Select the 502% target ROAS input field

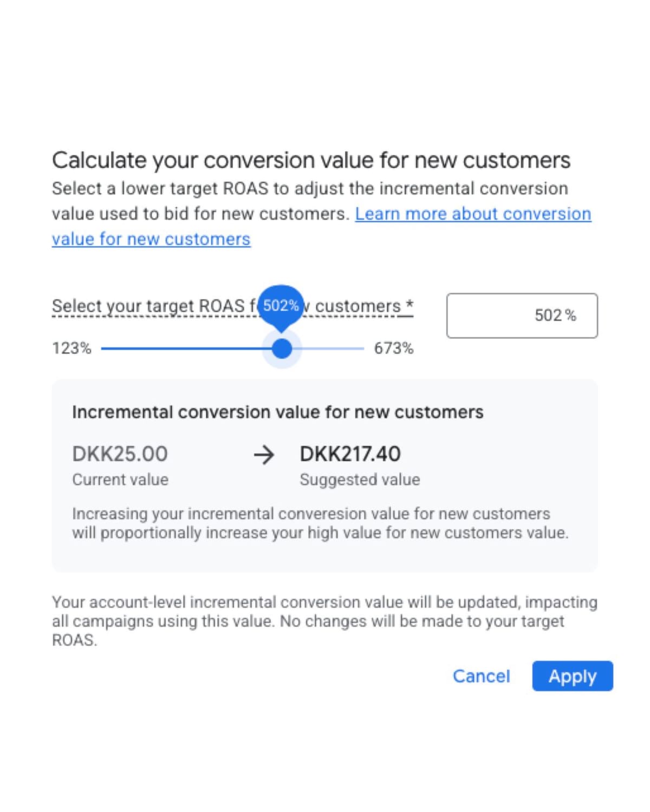(x=522, y=315)
